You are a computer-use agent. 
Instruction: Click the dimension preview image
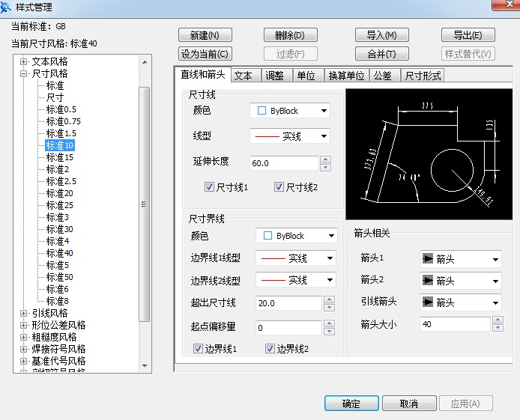coord(428,153)
